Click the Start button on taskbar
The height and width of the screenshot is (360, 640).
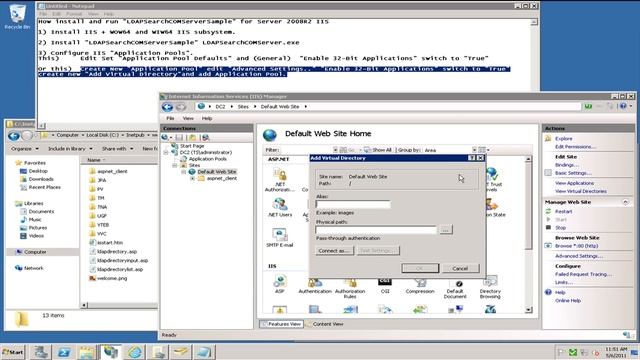(x=13, y=352)
